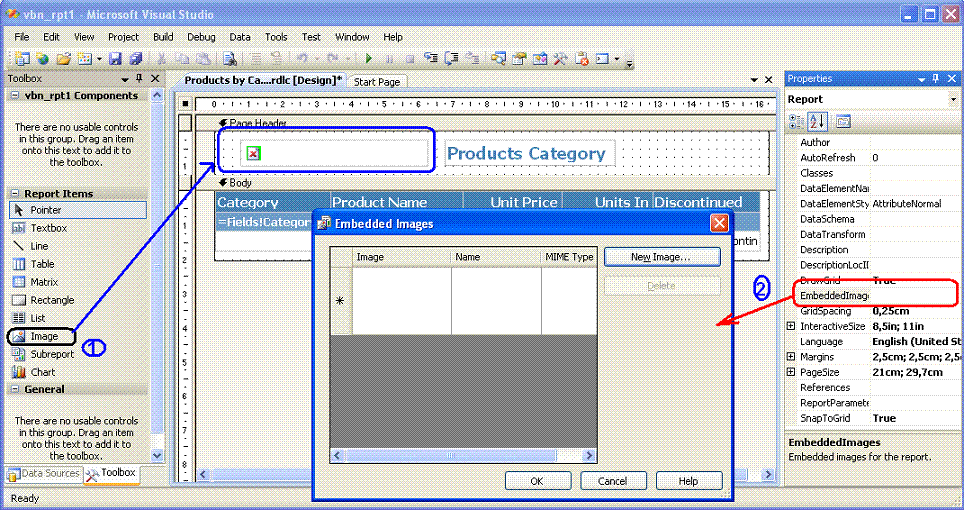Select the Textbox report item
Image resolution: width=964 pixels, height=510 pixels.
[x=48, y=228]
